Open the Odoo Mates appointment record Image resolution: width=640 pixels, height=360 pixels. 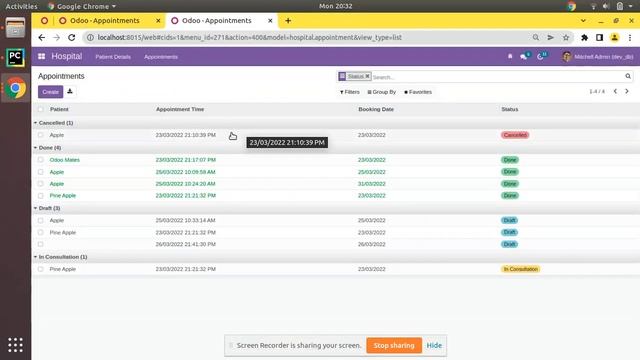[x=64, y=160]
